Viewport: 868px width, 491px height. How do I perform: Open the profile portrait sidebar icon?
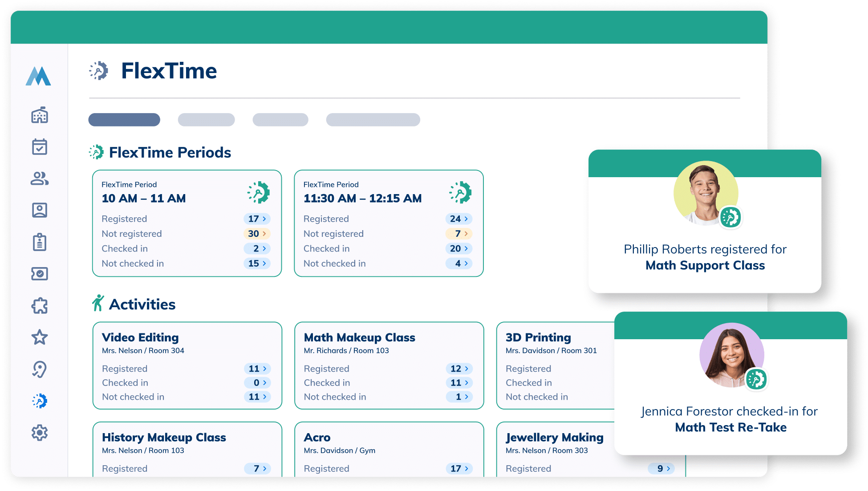(40, 210)
